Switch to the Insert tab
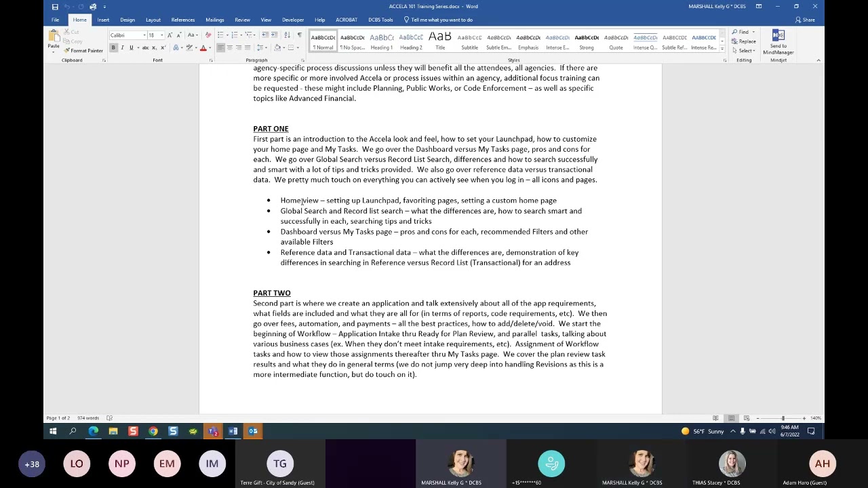 (x=103, y=20)
